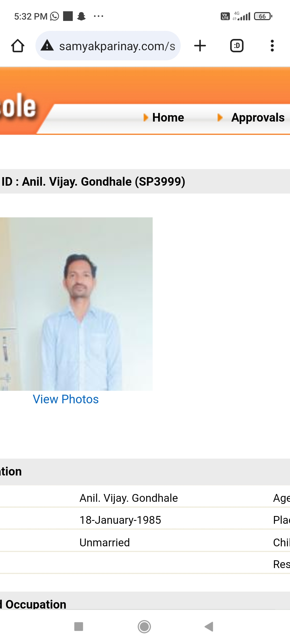Tap the Android recent apps square
The width and height of the screenshot is (290, 644).
pyautogui.click(x=79, y=627)
